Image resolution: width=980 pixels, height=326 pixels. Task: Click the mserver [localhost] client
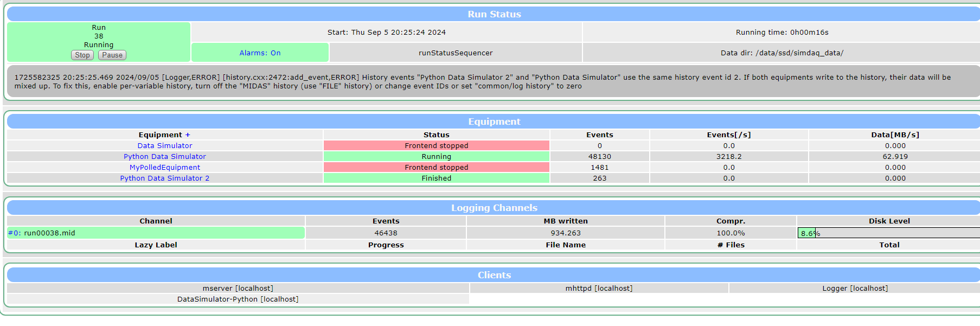[x=238, y=288]
